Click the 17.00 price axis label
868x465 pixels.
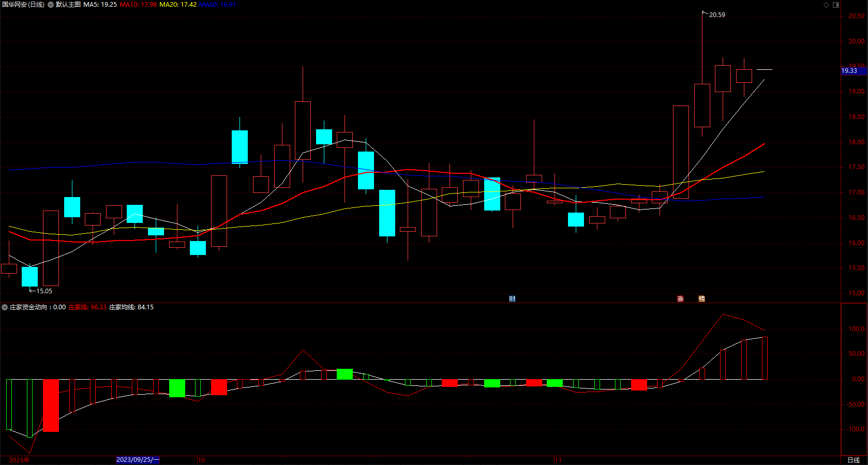[856, 192]
